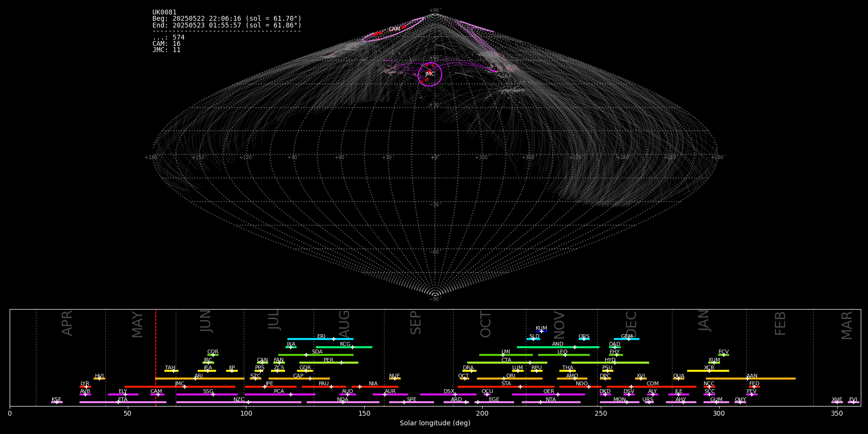Click the COM shower label
Image resolution: width=868 pixels, height=434 pixels.
[652, 384]
